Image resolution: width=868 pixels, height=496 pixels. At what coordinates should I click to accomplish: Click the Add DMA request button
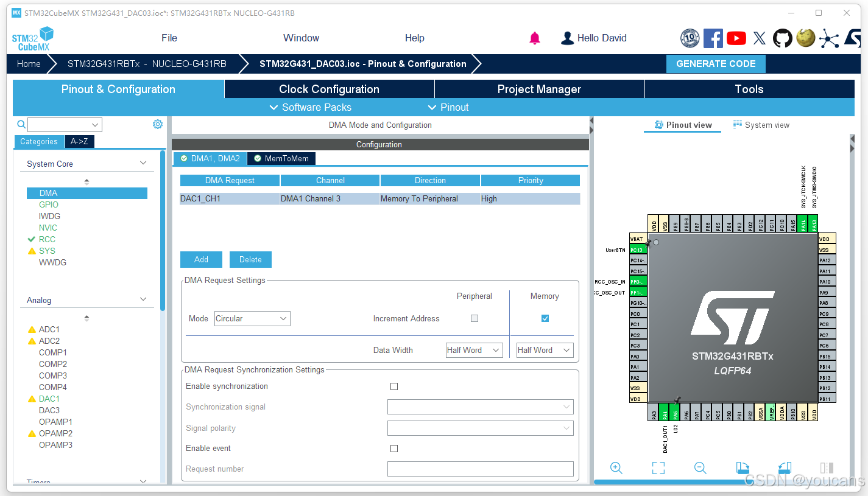201,259
